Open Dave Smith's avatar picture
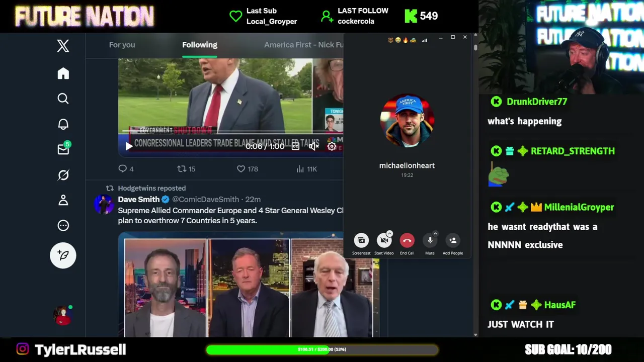Image resolution: width=644 pixels, height=362 pixels. pyautogui.click(x=104, y=204)
